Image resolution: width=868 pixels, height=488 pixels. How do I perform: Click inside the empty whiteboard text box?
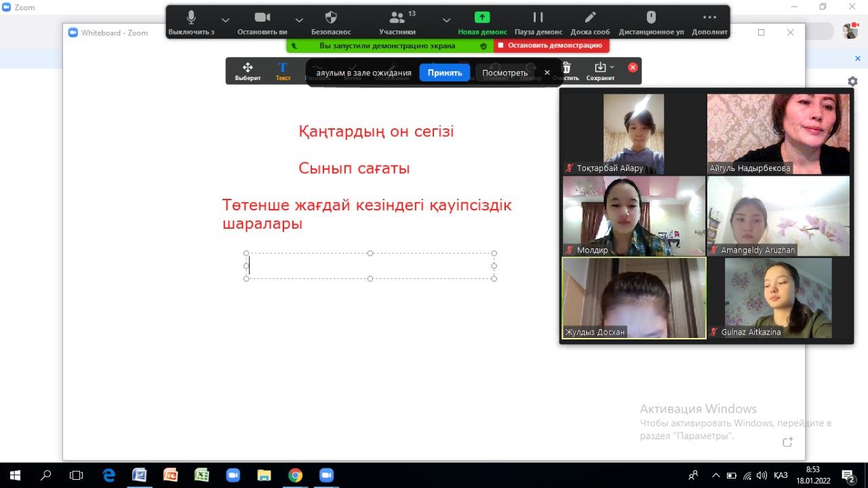click(370, 266)
